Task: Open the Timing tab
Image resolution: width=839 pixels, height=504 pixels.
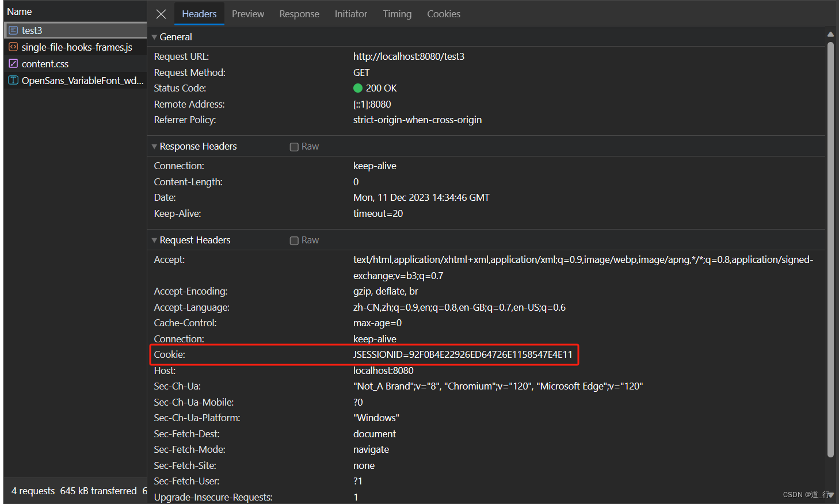Action: (397, 14)
